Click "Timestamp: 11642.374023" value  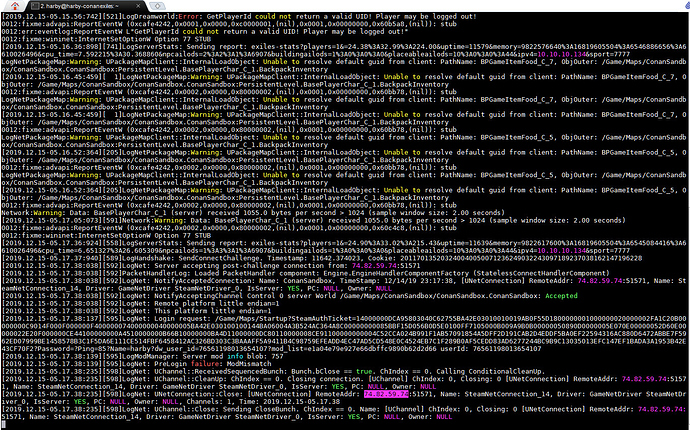315,258
